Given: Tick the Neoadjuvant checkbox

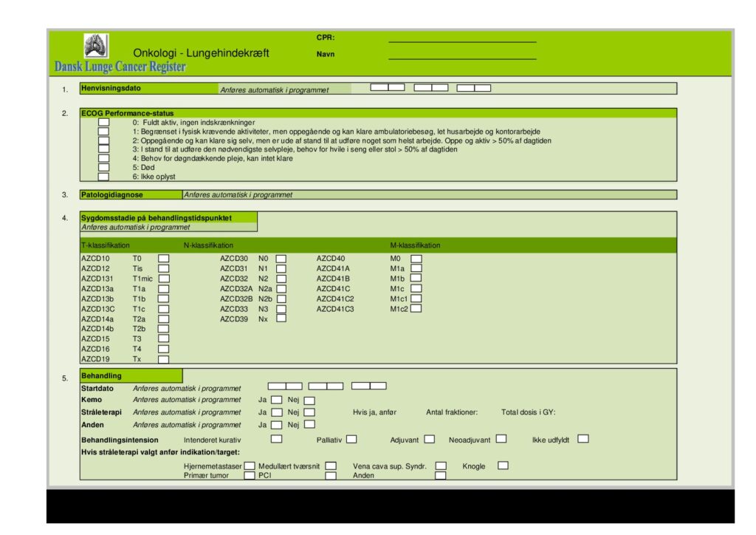Looking at the screenshot, I should pos(501,438).
